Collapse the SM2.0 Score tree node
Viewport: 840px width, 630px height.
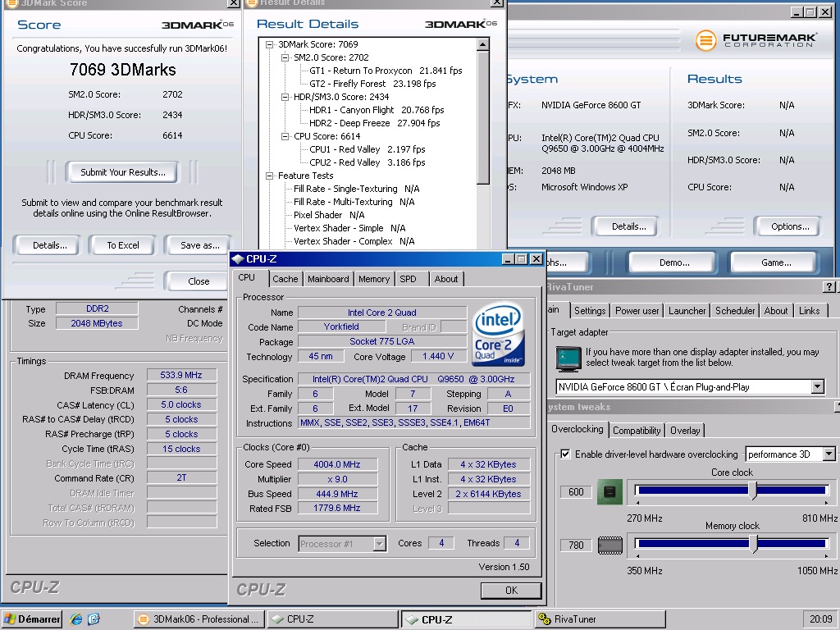[x=285, y=57]
